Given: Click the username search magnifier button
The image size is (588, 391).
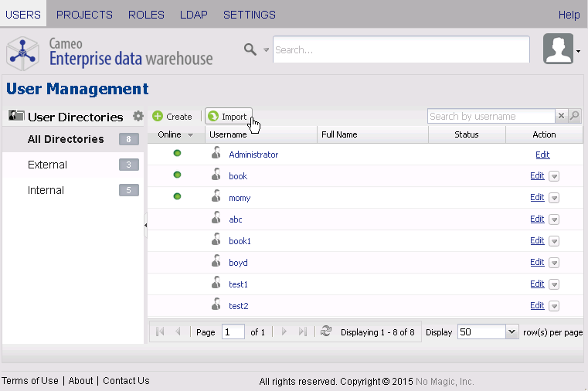Looking at the screenshot, I should coord(574,117).
